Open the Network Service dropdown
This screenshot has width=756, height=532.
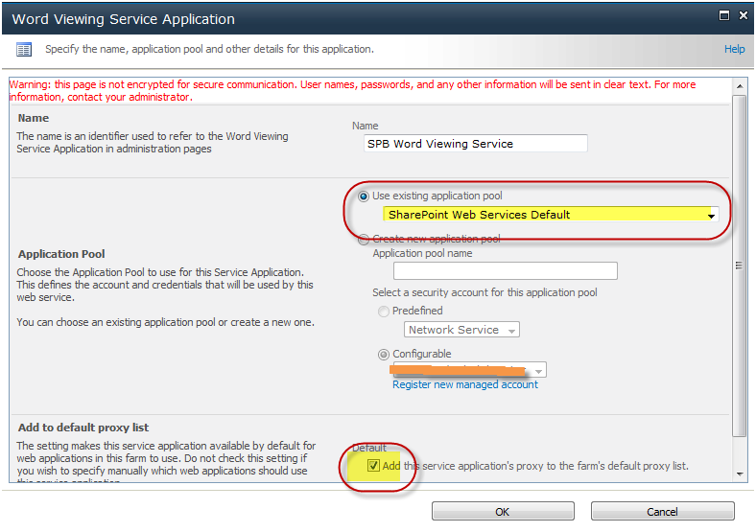(461, 330)
